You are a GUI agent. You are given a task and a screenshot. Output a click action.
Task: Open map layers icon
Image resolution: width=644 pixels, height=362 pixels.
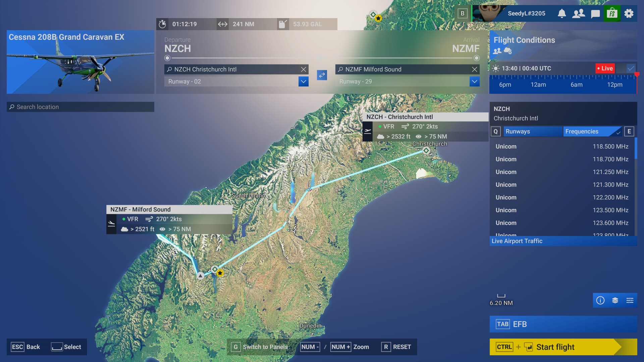tap(615, 300)
